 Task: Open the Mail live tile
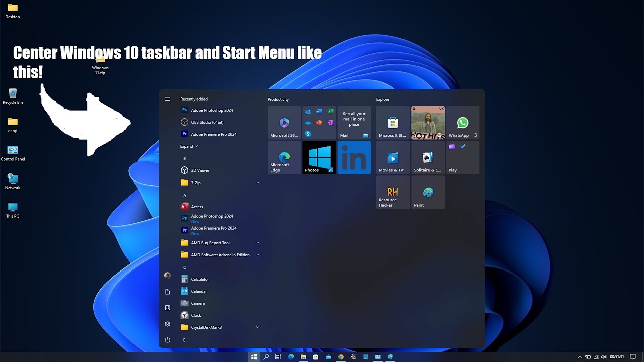(354, 123)
